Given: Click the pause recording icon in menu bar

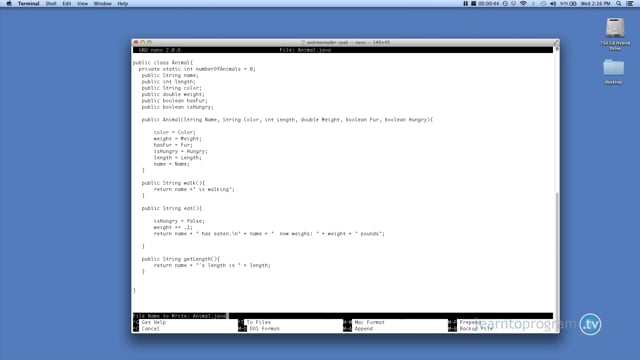Looking at the screenshot, I should pos(465,4).
